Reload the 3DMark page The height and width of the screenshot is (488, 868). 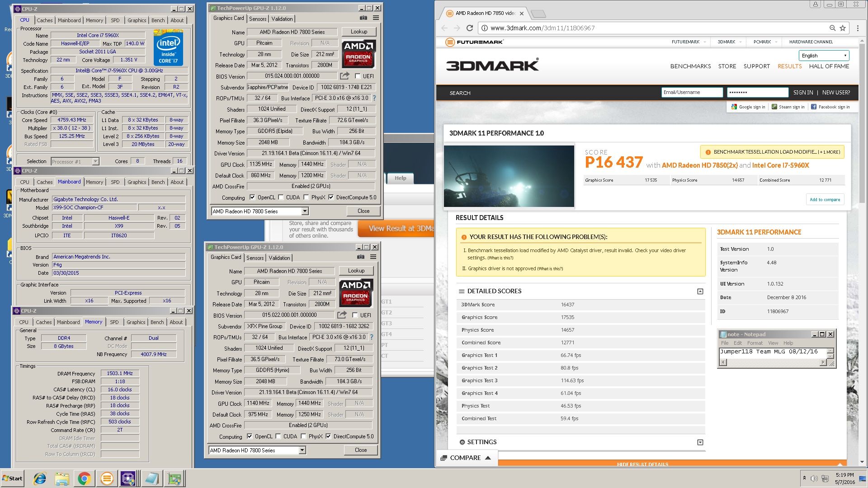(x=470, y=28)
